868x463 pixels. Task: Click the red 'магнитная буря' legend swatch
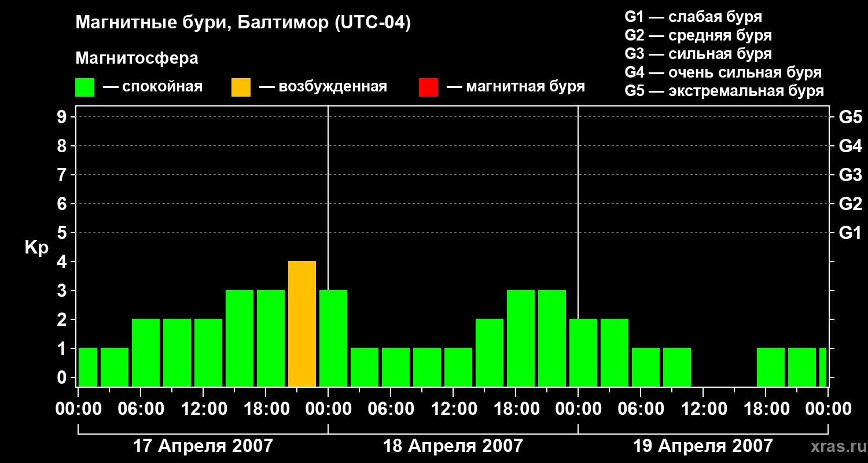click(x=428, y=87)
